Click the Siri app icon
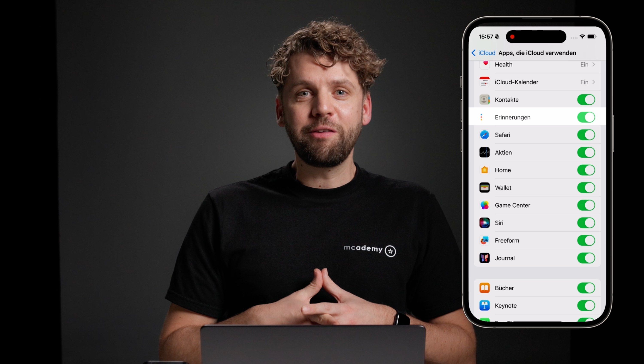The height and width of the screenshot is (364, 644). pyautogui.click(x=485, y=223)
